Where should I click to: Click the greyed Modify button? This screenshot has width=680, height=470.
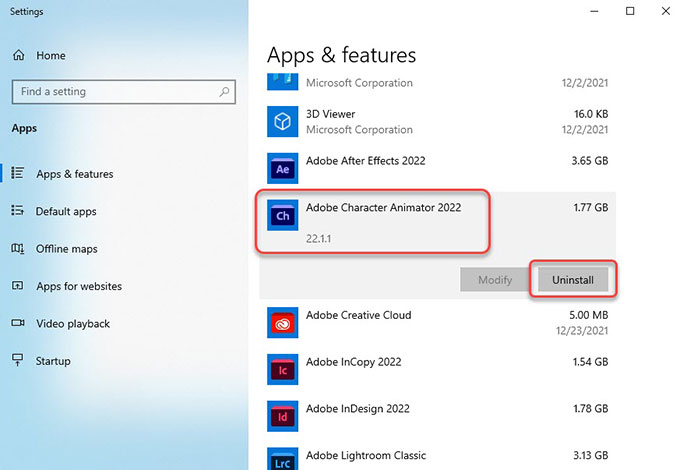495,280
